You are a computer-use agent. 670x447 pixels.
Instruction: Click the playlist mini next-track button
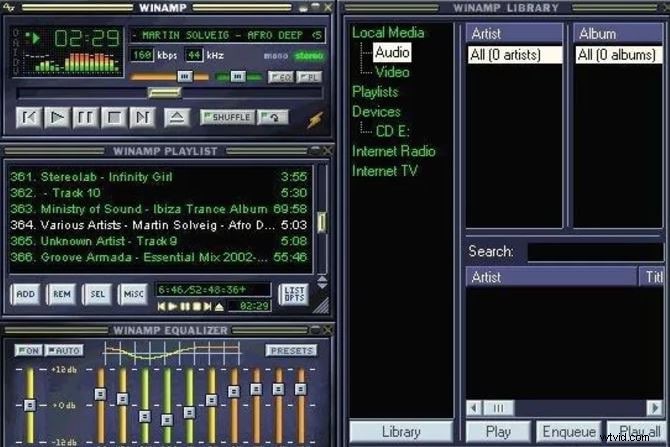point(207,306)
